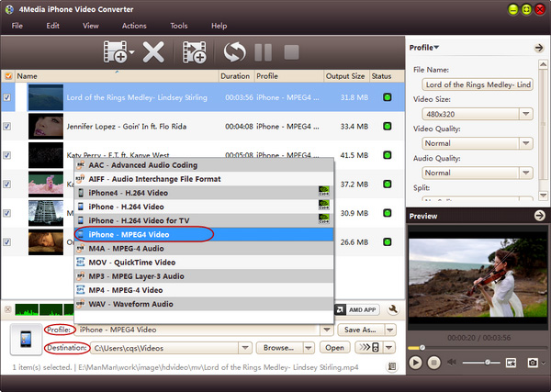Click the Convert circular arrows icon
Viewport: 551px width, 392px height.
pyautogui.click(x=236, y=51)
